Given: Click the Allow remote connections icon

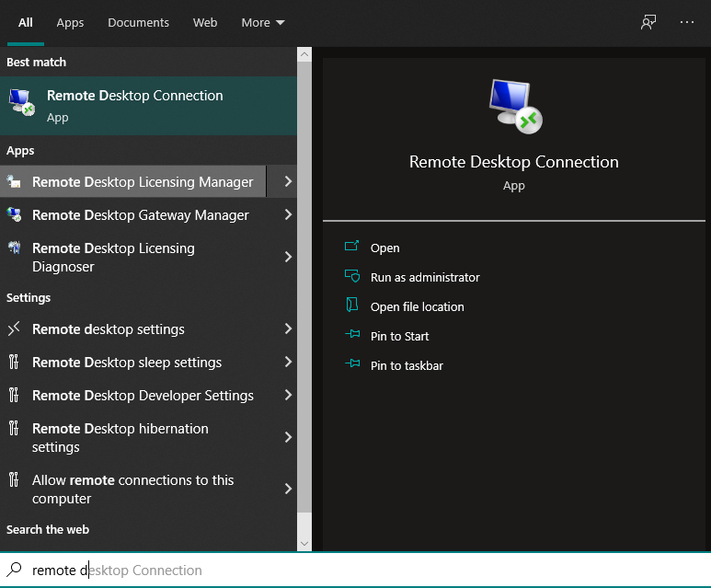Looking at the screenshot, I should tap(14, 479).
